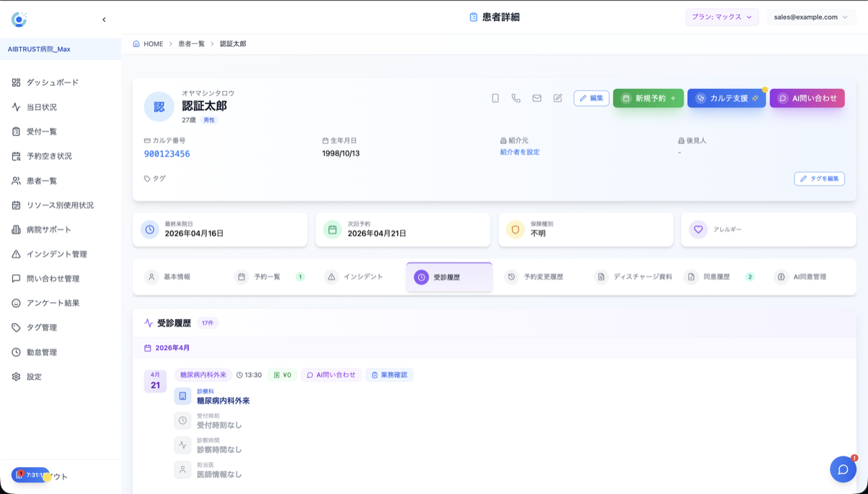The width and height of the screenshot is (868, 494).
Task: Open the プラン: マックス dropdown
Action: [722, 16]
